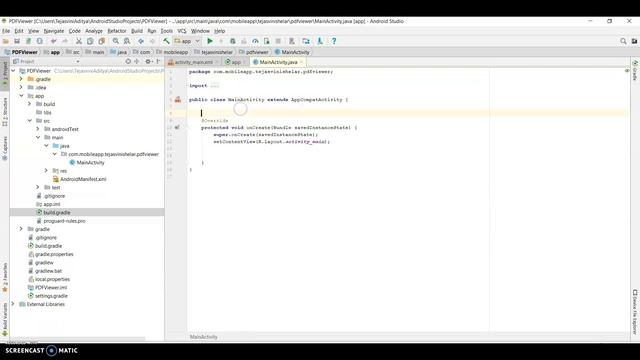
Task: Click the Hide Project panel icon
Action: [x=158, y=62]
